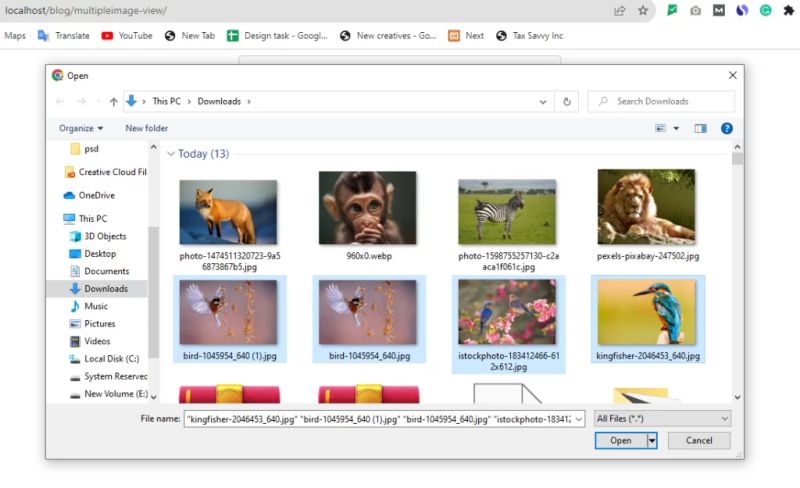Open the Translate bookmark
Image resolution: width=800 pixels, height=488 pixels.
(64, 36)
